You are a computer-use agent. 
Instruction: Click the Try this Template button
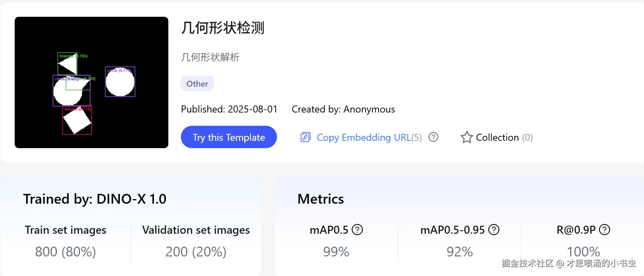click(x=229, y=137)
